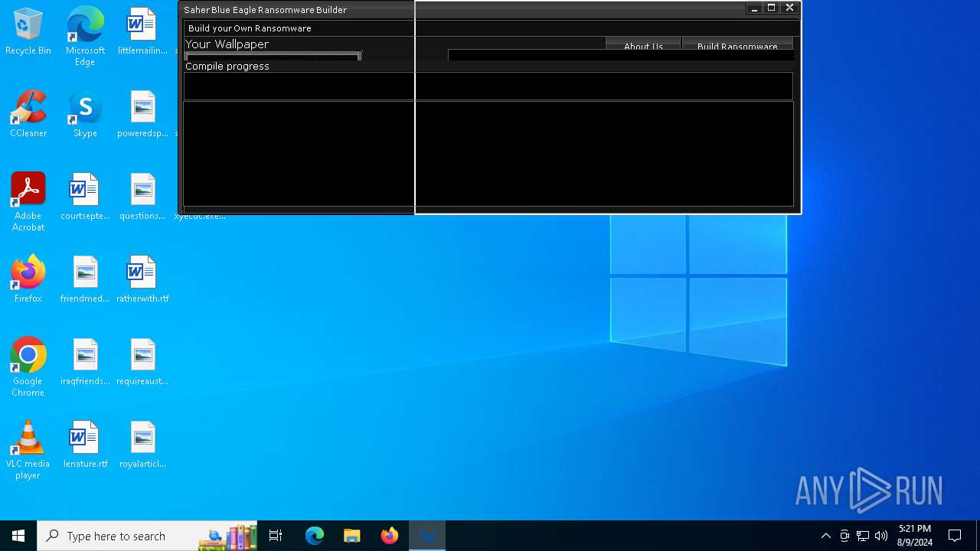Open Google Chrome desktop shortcut
Screen dimensions: 980x551
[x=28, y=367]
